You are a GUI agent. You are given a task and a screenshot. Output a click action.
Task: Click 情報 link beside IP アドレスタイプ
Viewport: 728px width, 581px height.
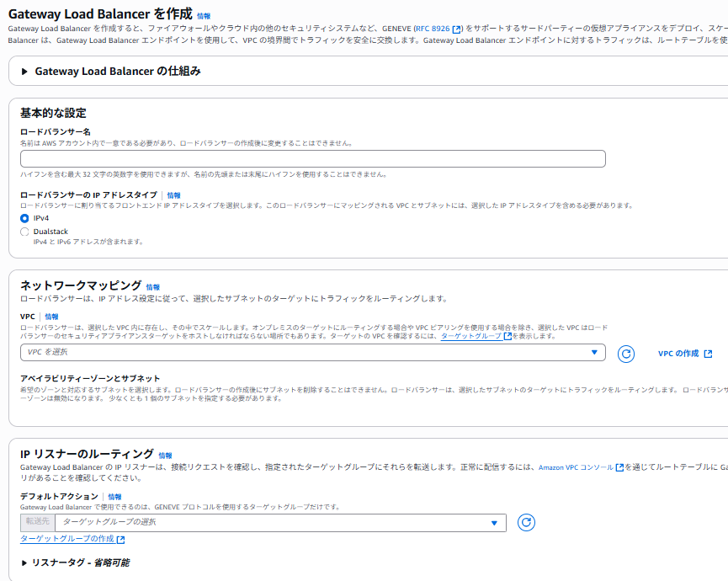[x=173, y=195]
